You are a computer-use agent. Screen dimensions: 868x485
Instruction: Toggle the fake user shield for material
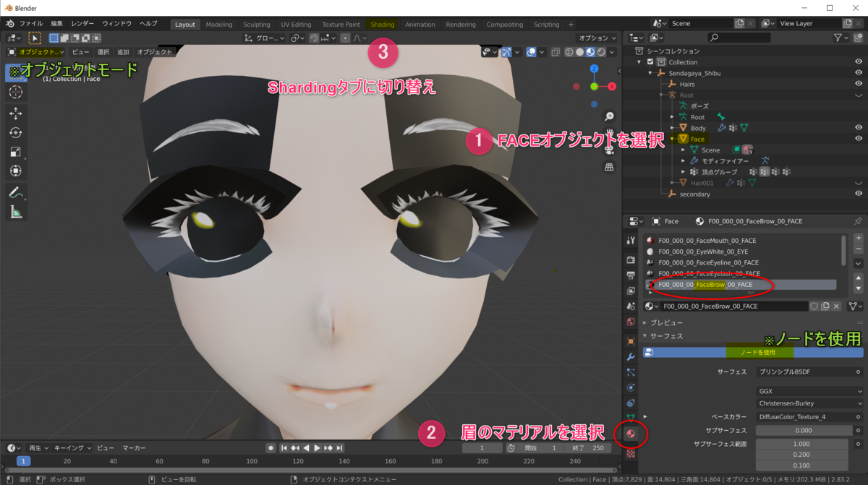click(814, 306)
